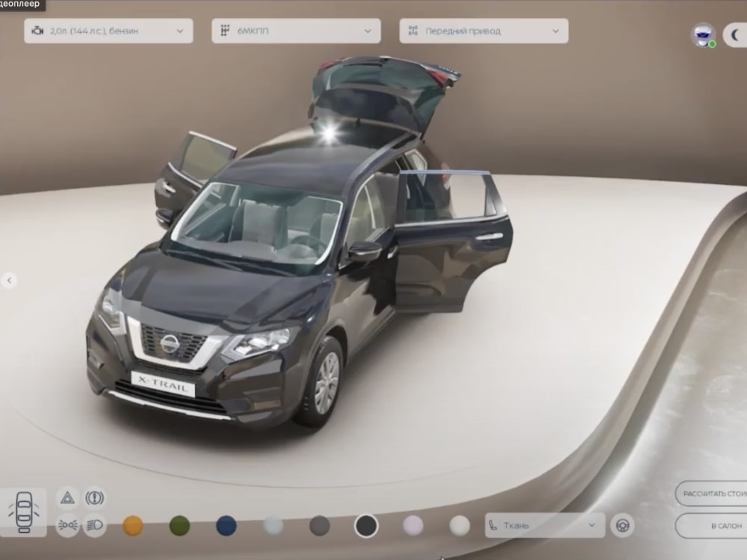Select the white body color
This screenshot has height=560, width=747.
[x=459, y=526]
